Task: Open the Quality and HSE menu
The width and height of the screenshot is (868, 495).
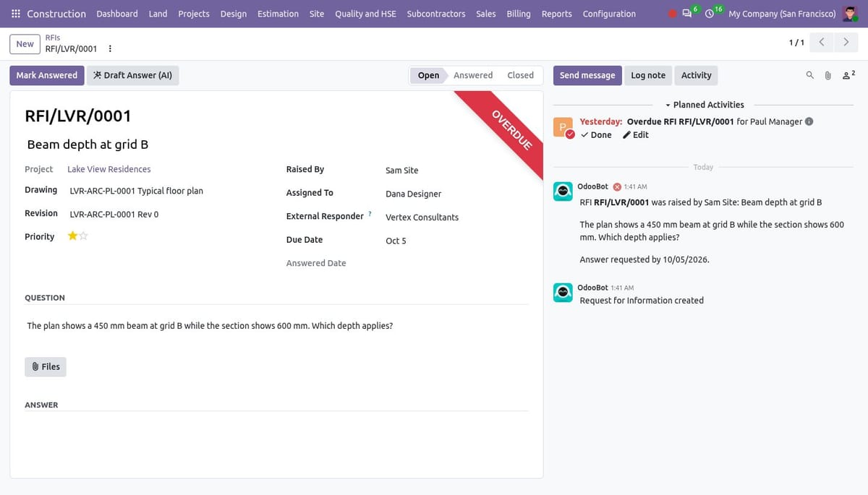Action: [365, 14]
